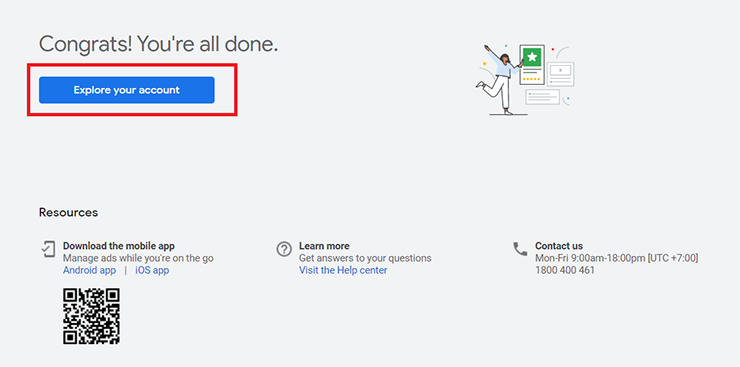Click "Manage ads while you're on the go" text
Screen dimensions: 740x367
point(138,258)
